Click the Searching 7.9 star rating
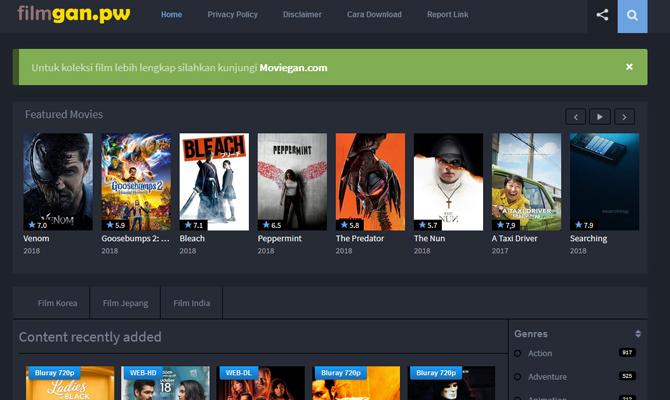The image size is (670, 400). (x=584, y=225)
